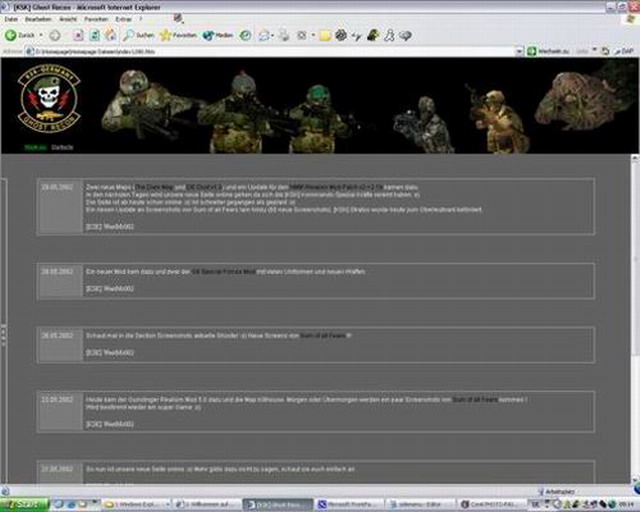Click the yellow note icon in toolbar
Image resolution: width=640 pixels, height=512 pixels.
(325, 35)
